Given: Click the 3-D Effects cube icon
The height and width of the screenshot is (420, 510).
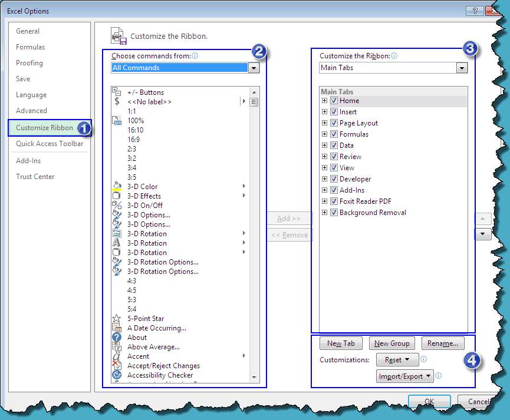Looking at the screenshot, I should click(x=116, y=196).
